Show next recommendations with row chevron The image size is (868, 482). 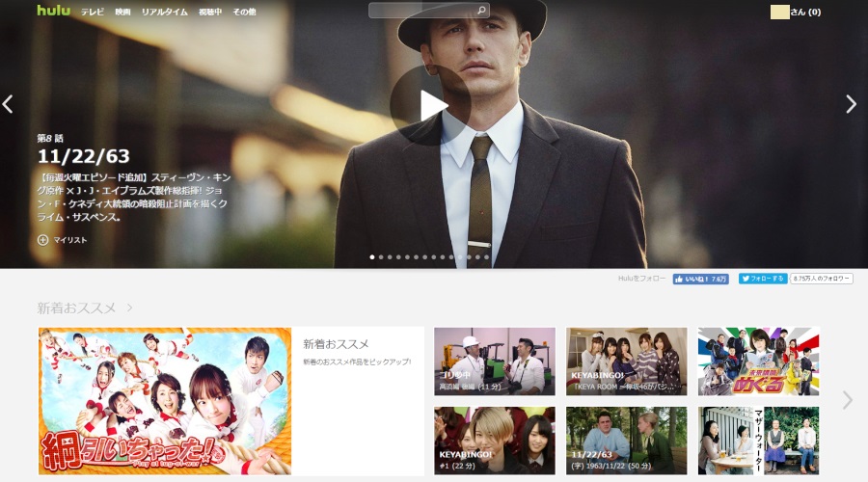pos(848,400)
